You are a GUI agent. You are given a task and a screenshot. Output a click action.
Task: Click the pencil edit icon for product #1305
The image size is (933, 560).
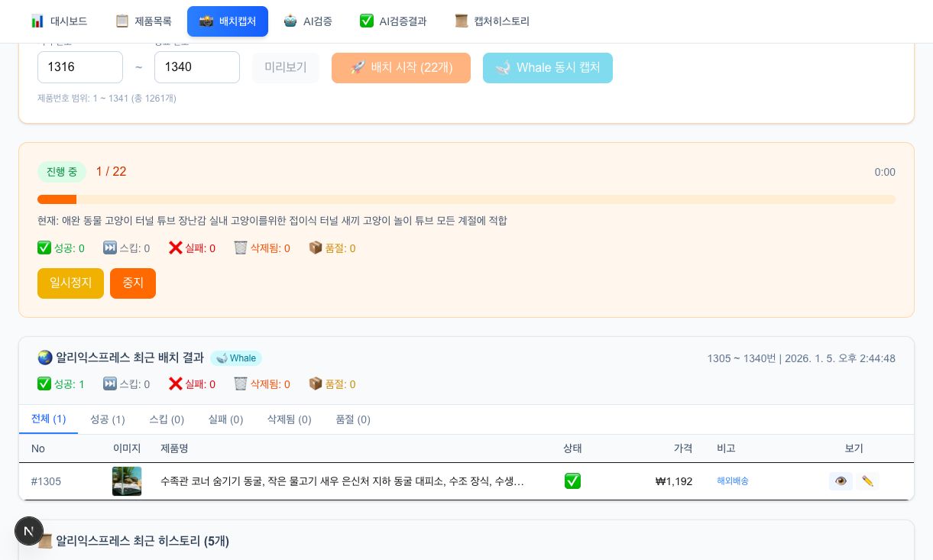[867, 481]
